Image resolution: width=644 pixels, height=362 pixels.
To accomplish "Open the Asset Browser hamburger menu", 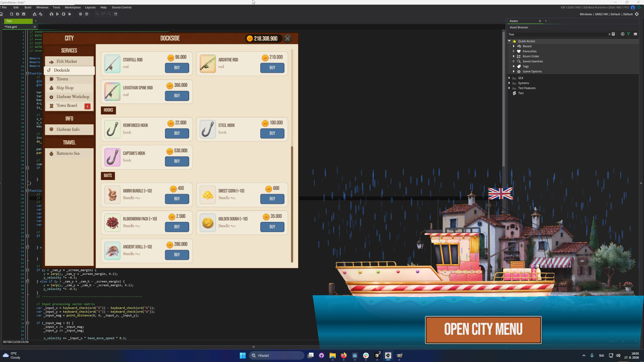I will (635, 34).
